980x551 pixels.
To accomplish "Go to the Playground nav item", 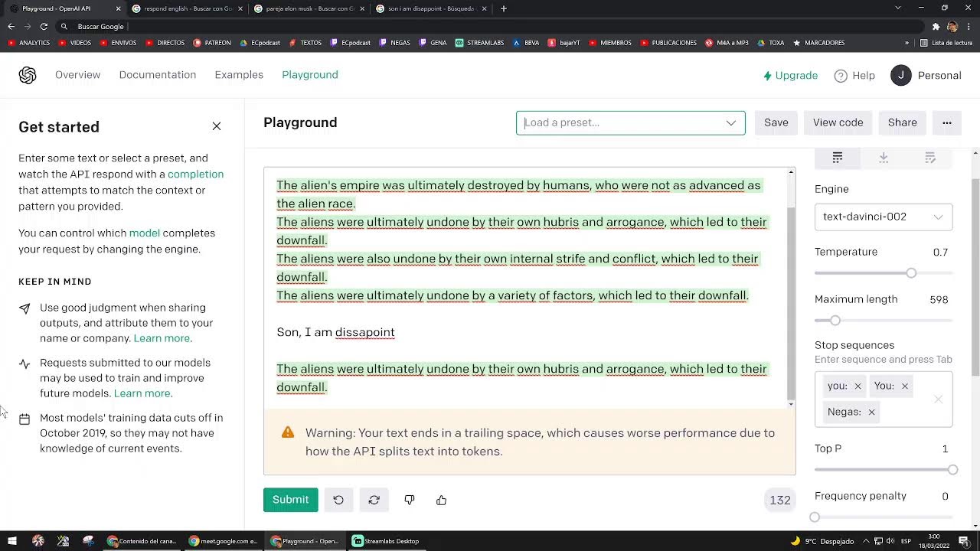I will (310, 75).
